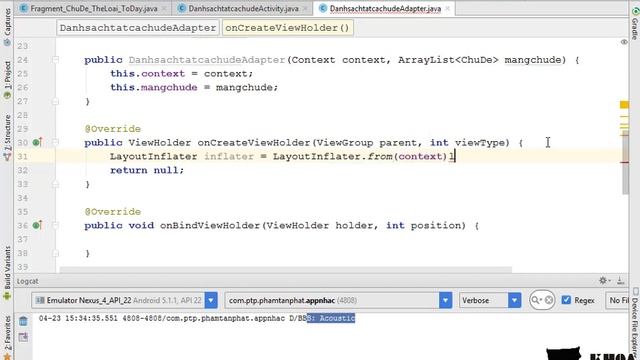Close the Fragment_ChuDe_TheLoai_ToDay.java tab
The image size is (640, 360).
tap(164, 8)
